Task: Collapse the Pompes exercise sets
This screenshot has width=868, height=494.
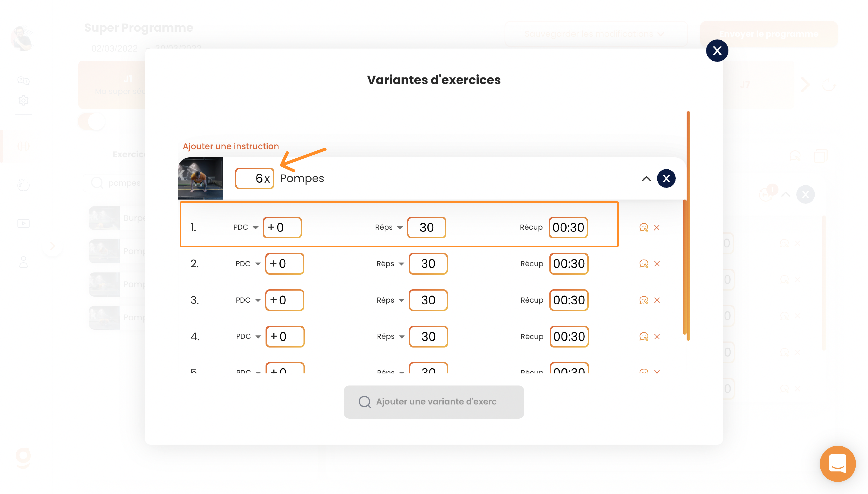Action: [x=646, y=178]
